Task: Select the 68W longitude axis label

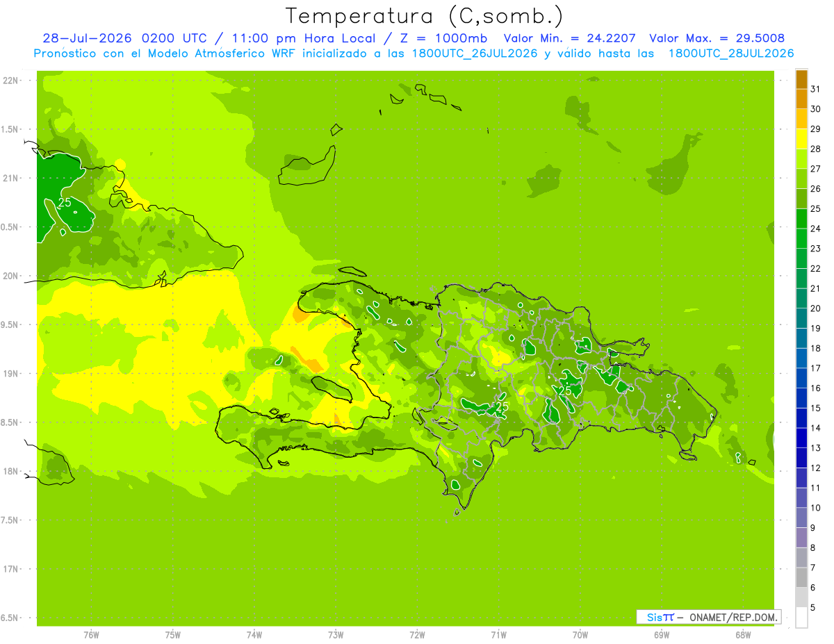Action: [x=743, y=634]
